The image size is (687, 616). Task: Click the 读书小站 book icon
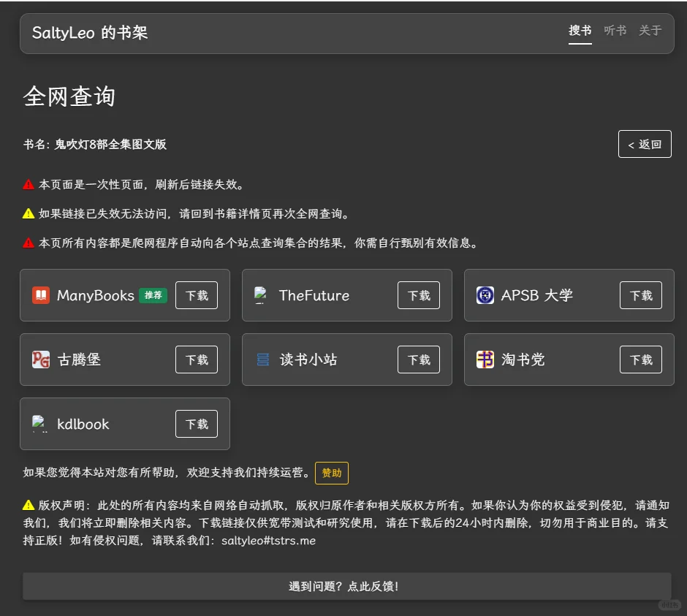click(x=262, y=360)
